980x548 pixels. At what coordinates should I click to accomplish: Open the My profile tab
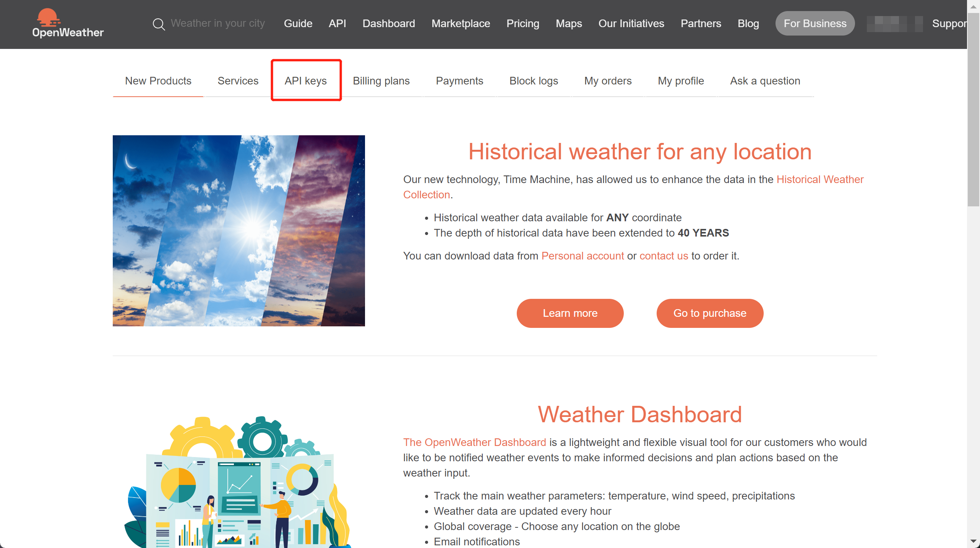point(681,81)
